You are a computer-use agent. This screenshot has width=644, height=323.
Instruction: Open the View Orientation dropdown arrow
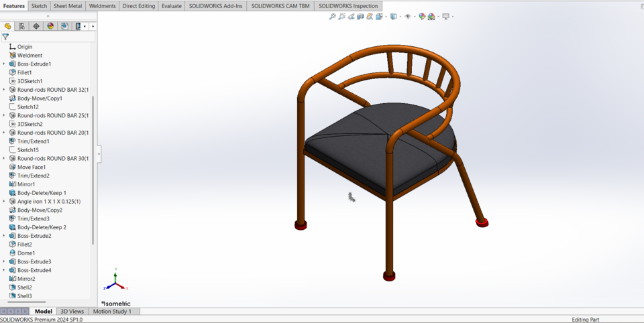click(386, 17)
